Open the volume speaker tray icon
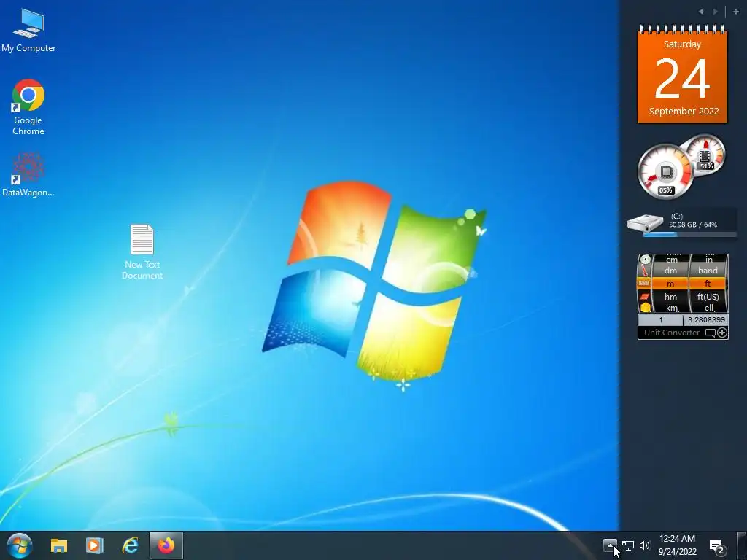747x560 pixels. pyautogui.click(x=645, y=545)
